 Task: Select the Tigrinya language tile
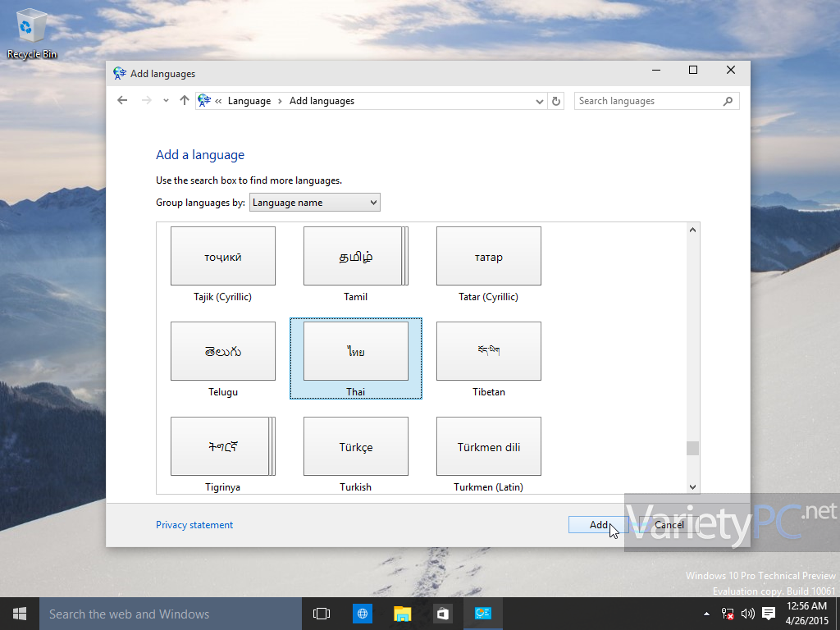click(x=223, y=454)
